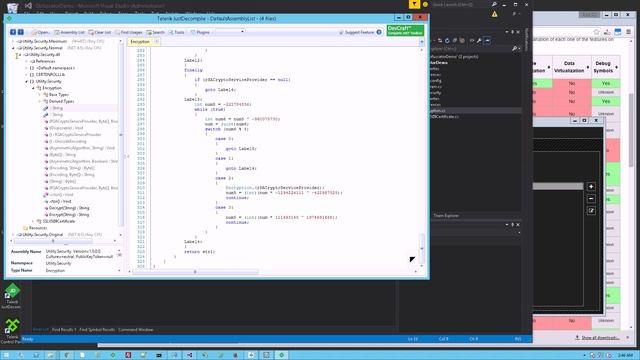This screenshot has height=360, width=640.
Task: Click the JustDecompile green taskbar icon
Action: [x=281, y=355]
